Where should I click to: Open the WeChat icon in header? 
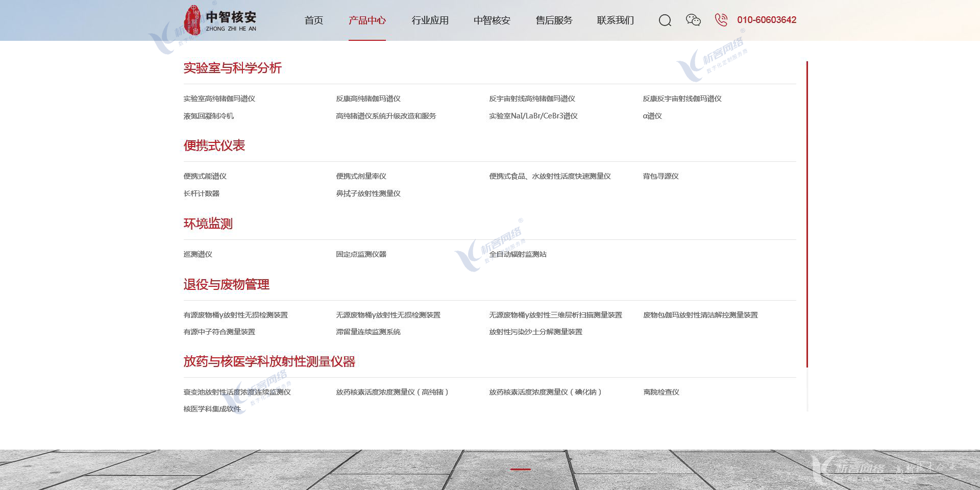coord(693,20)
